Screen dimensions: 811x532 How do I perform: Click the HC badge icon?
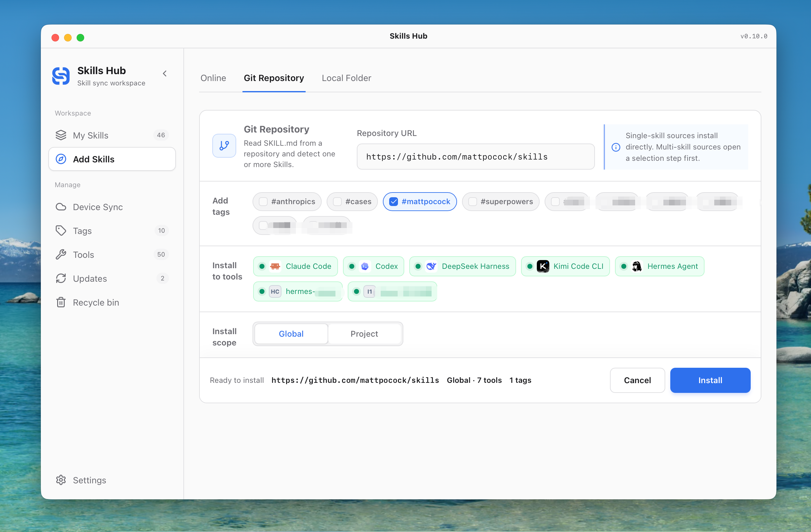click(275, 291)
